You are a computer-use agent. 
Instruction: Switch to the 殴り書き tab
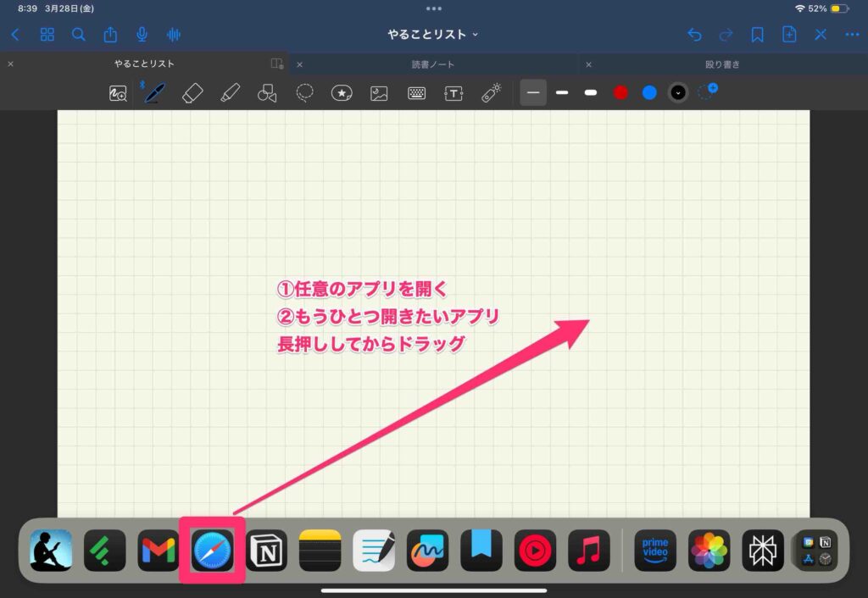723,64
